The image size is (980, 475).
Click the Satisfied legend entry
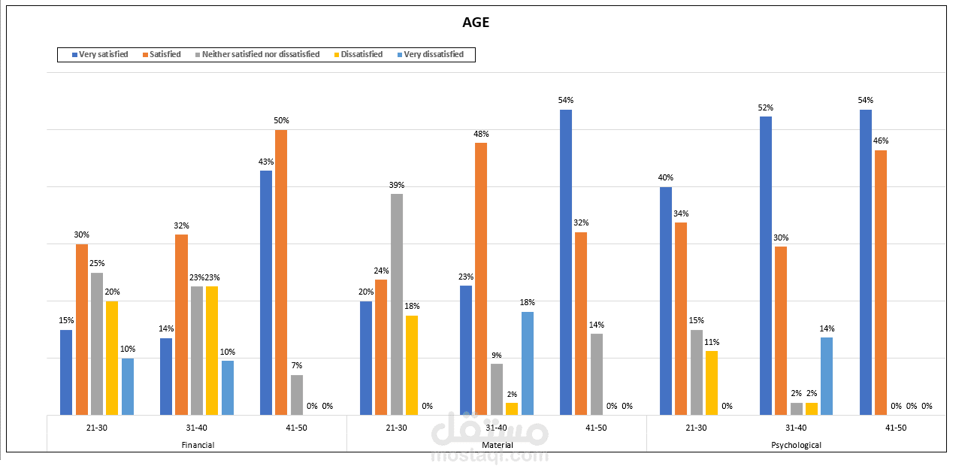(161, 55)
